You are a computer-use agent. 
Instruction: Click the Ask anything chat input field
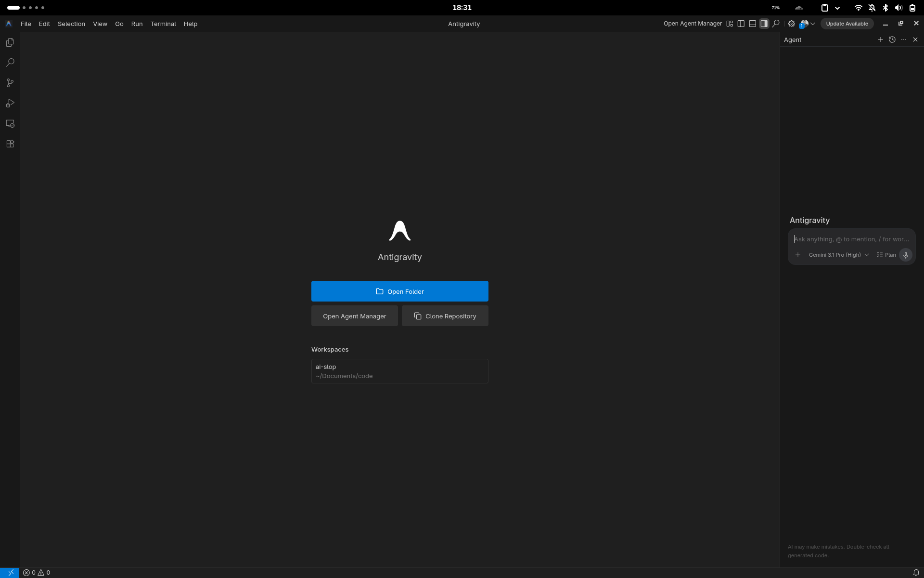point(852,239)
